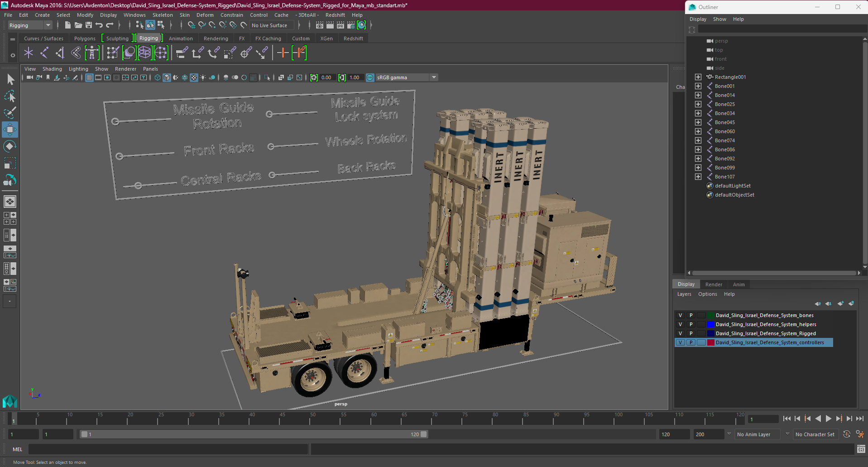
Task: Select the arrow Select tool in toolbox
Action: pyautogui.click(x=10, y=80)
